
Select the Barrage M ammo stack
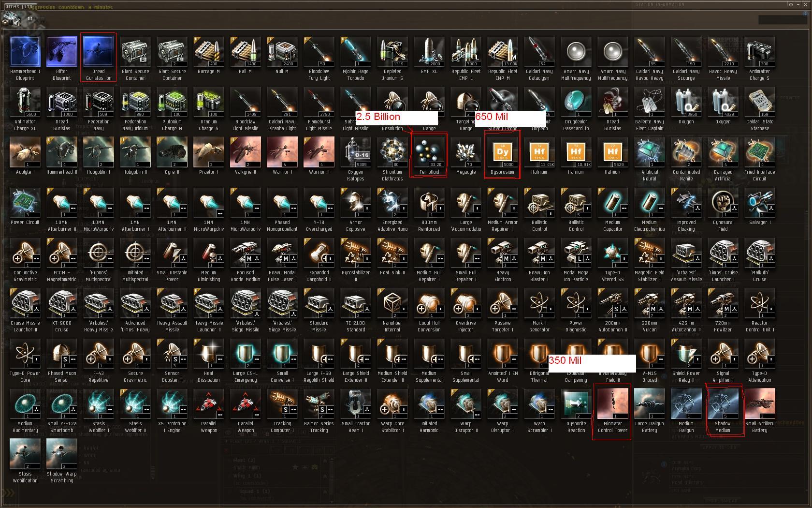(209, 55)
